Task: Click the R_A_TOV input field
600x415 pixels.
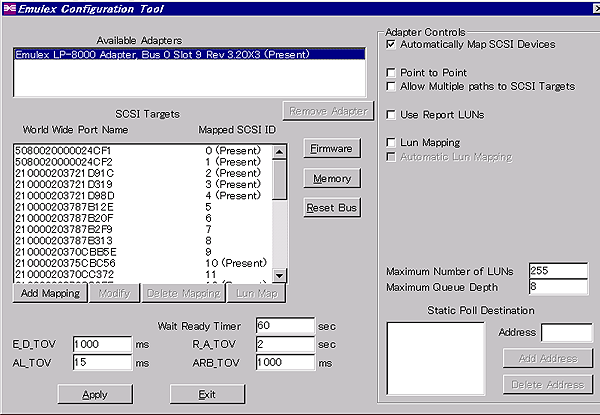Action: [x=285, y=344]
